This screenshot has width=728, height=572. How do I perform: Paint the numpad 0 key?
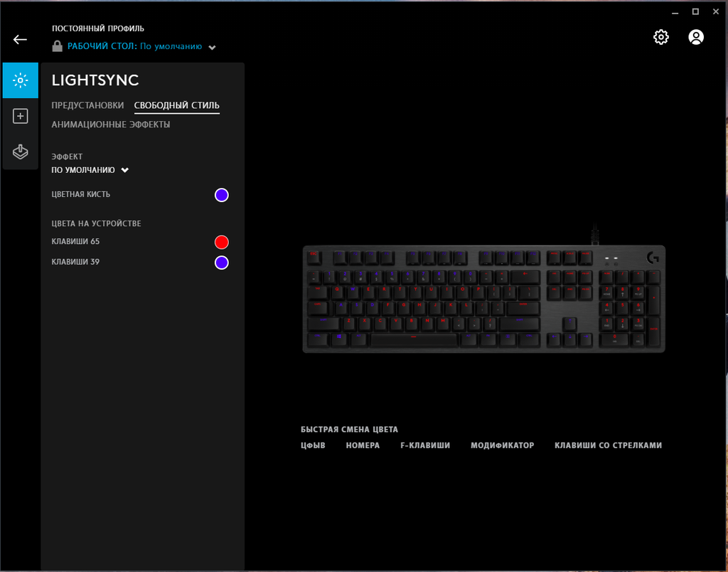tap(614, 340)
